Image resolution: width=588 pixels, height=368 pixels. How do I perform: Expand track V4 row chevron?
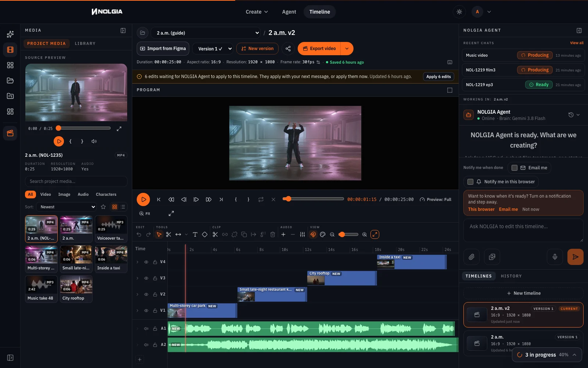click(x=137, y=262)
